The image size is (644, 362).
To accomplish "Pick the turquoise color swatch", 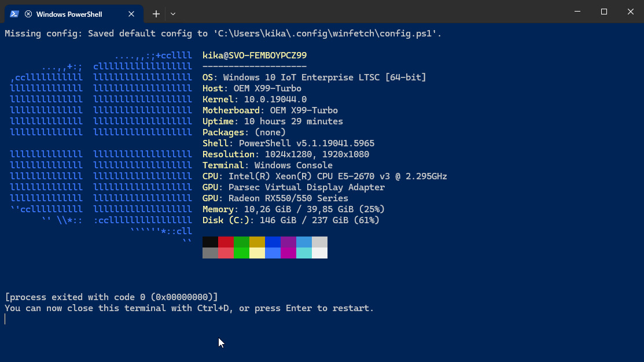I will 304,253.
